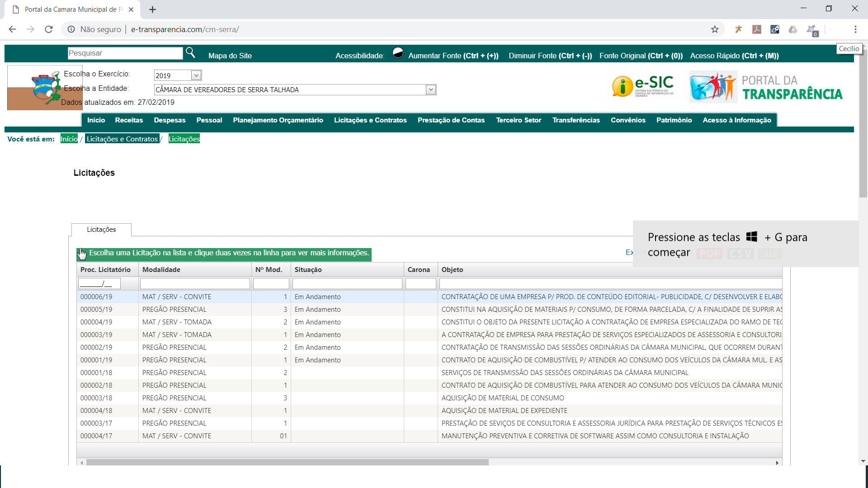
Task: Reload the page
Action: (49, 29)
